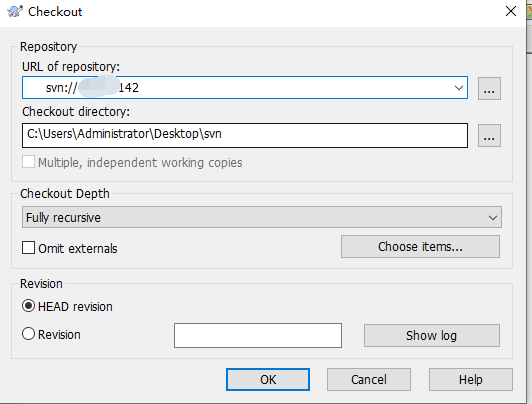Expand the URL of repository dropdown arrow
Screen dimensions: 532x404
(458, 88)
